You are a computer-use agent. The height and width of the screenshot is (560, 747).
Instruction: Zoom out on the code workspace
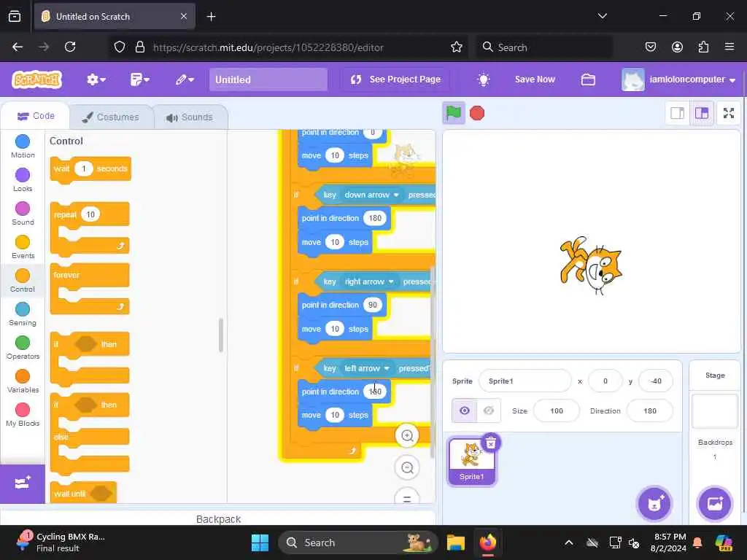pyautogui.click(x=407, y=467)
